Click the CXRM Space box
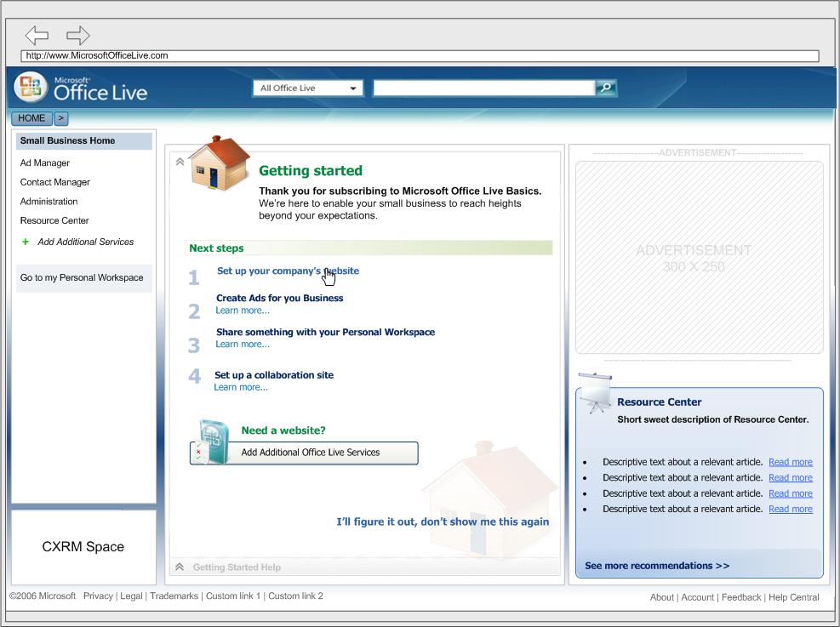Viewport: 840px width, 627px height. [x=83, y=547]
